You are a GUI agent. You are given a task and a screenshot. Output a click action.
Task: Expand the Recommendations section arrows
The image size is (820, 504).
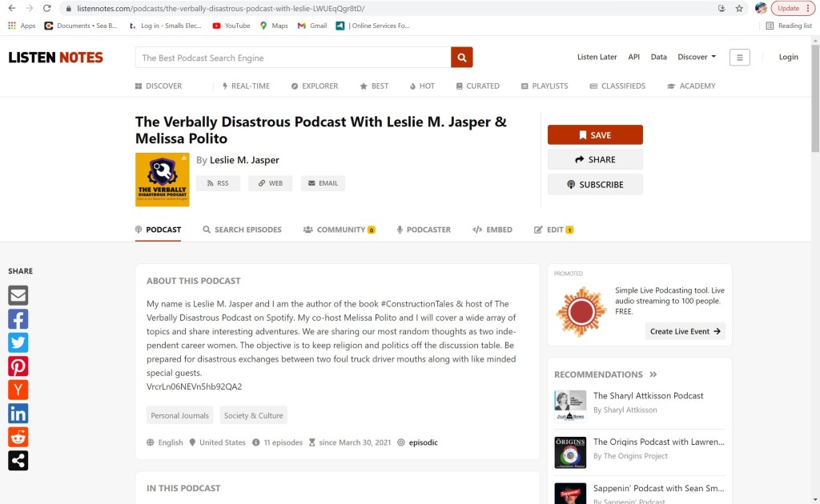tap(653, 374)
